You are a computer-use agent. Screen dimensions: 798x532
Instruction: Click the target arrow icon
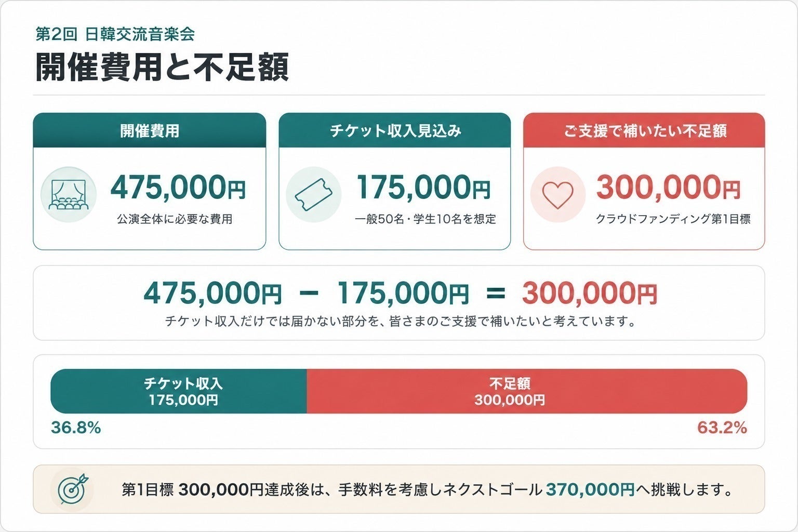73,489
